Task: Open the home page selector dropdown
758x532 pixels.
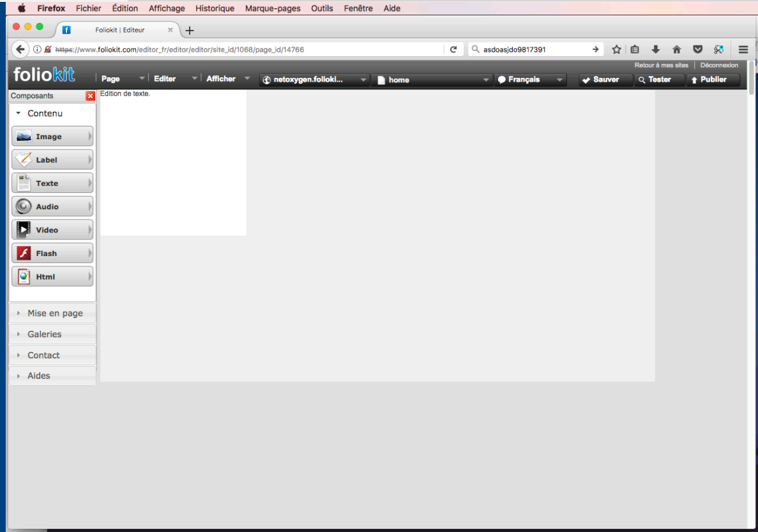Action: point(434,80)
